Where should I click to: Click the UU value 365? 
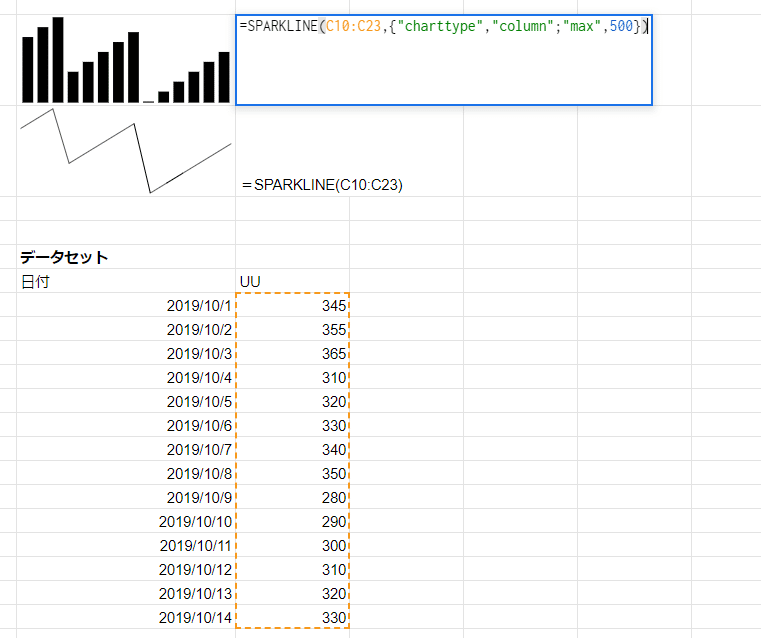click(x=292, y=353)
